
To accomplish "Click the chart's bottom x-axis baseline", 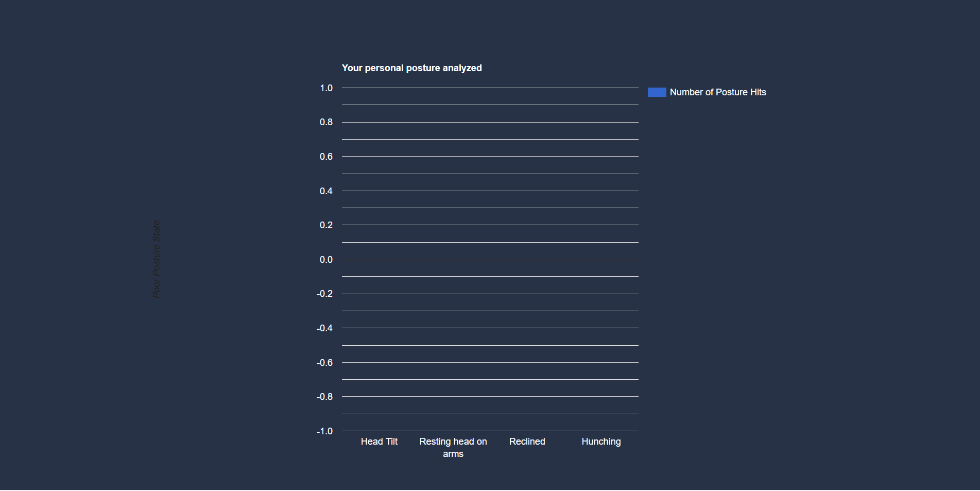I will (490, 431).
